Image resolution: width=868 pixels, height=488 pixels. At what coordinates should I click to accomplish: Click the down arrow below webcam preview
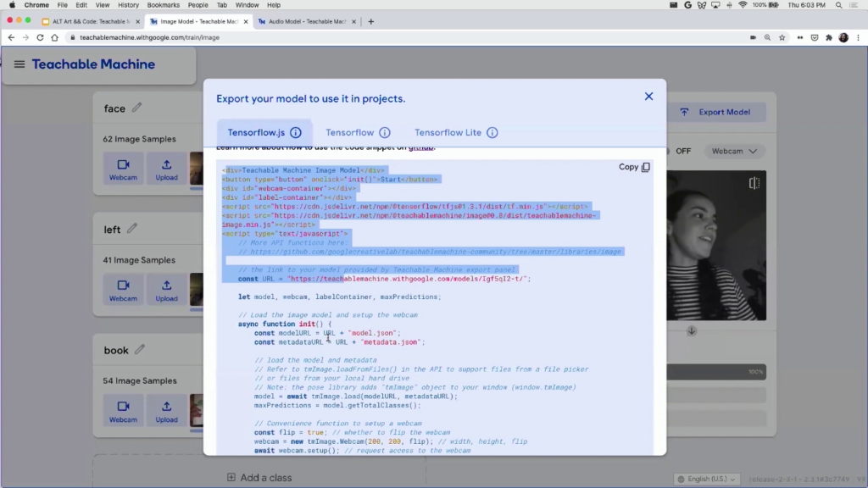point(692,331)
